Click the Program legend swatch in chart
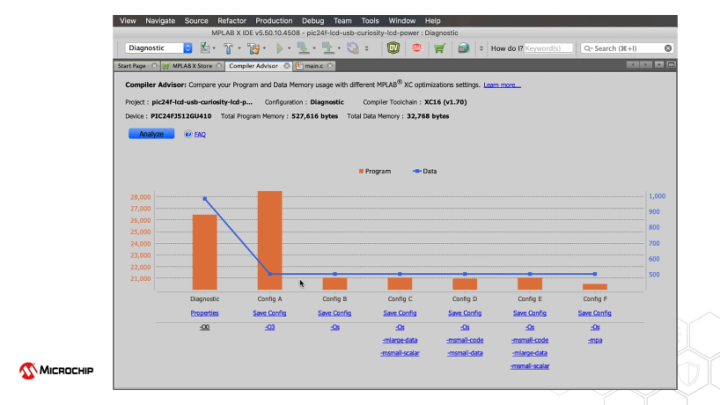The height and width of the screenshot is (405, 720). [x=360, y=171]
